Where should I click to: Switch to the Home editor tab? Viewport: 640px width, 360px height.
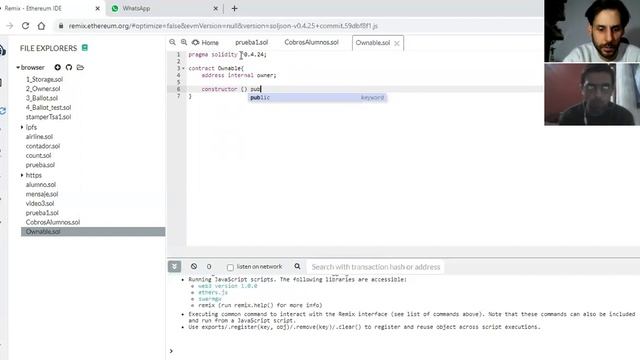pyautogui.click(x=206, y=42)
